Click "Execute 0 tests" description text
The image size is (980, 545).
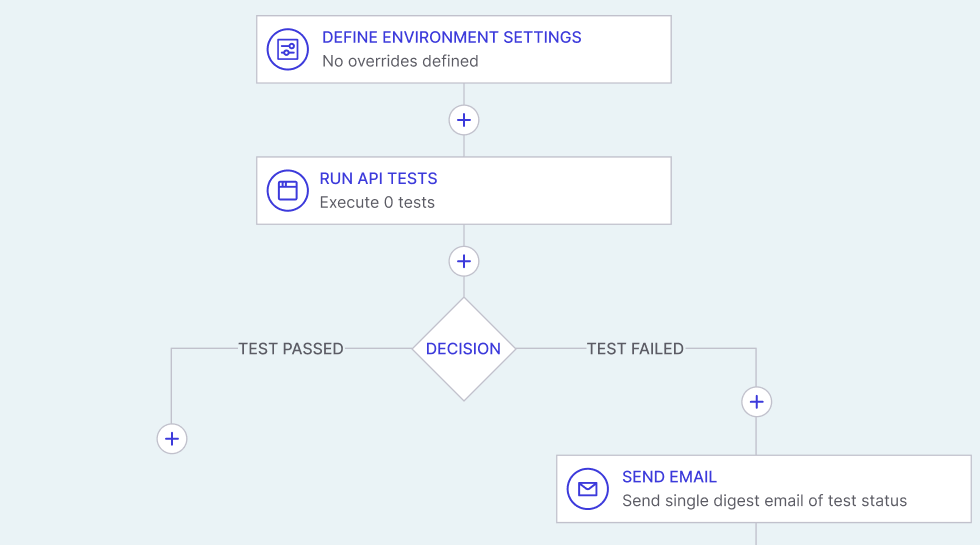coord(377,202)
